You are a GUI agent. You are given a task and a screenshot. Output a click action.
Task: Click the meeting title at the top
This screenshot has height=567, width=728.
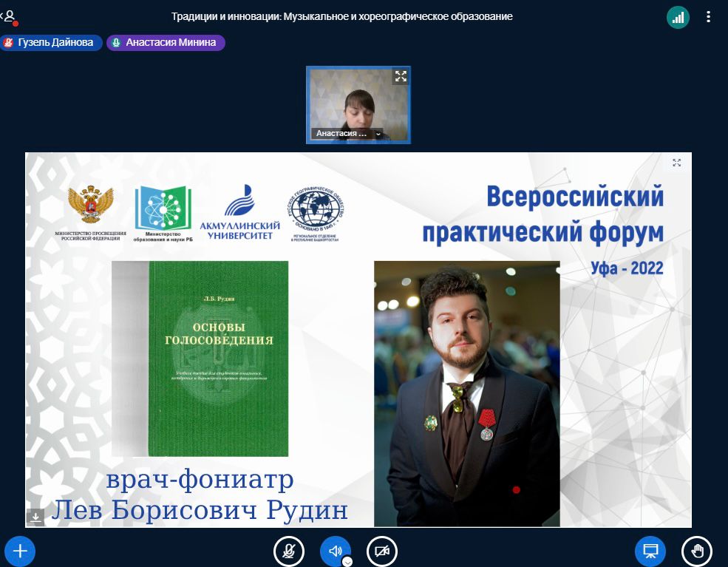coord(341,16)
